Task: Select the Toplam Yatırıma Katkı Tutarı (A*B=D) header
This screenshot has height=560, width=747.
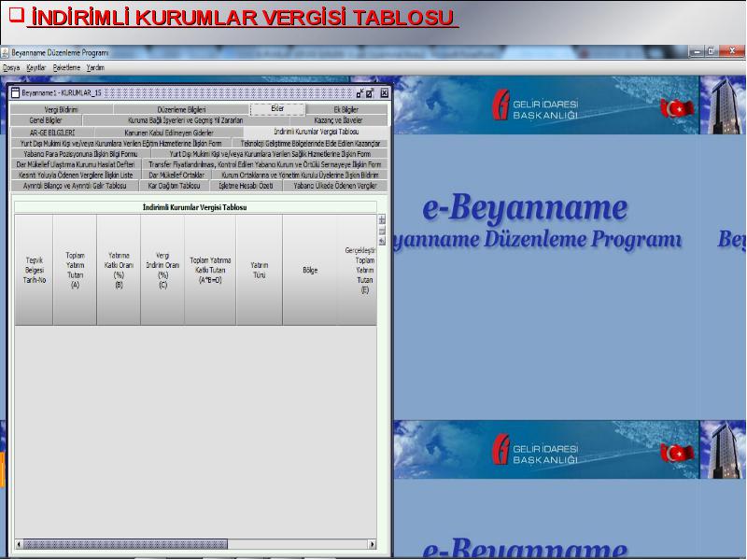Action: tap(210, 270)
